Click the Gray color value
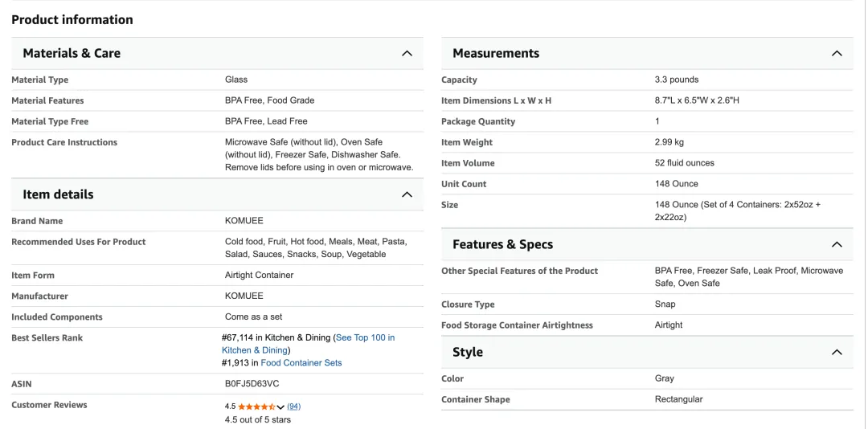 click(x=665, y=378)
